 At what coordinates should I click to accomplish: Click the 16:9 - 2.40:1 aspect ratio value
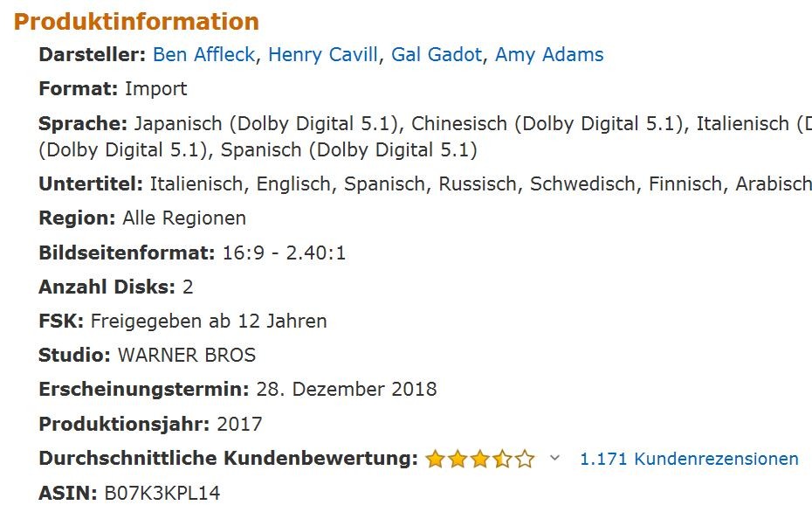coord(284,253)
